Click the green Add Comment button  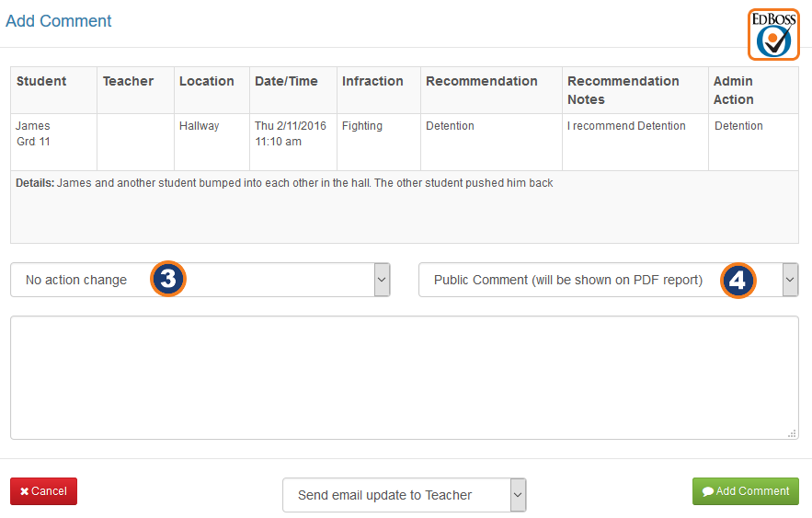[x=745, y=491]
